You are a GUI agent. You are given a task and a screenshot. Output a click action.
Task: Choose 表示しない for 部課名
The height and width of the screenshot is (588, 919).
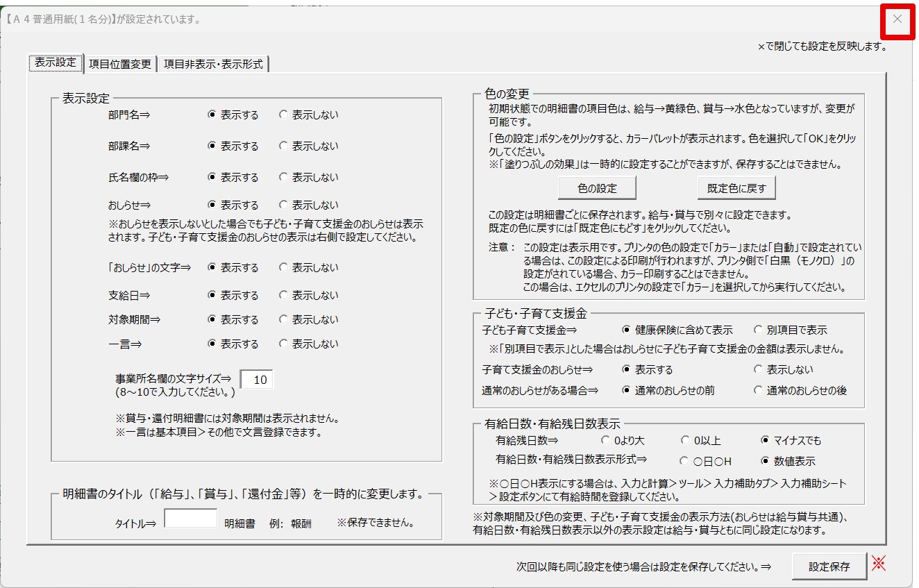pyautogui.click(x=309, y=146)
